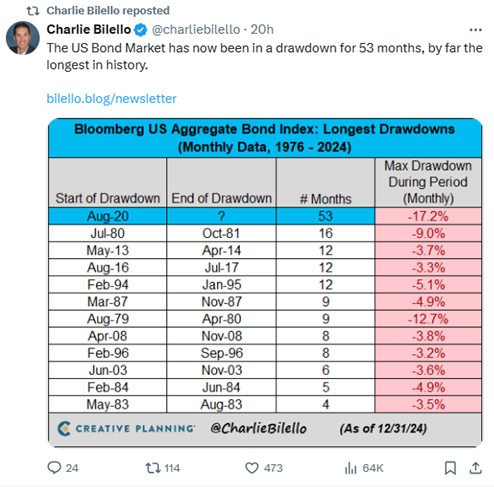Click the Charlie Bilello display name

pos(89,30)
